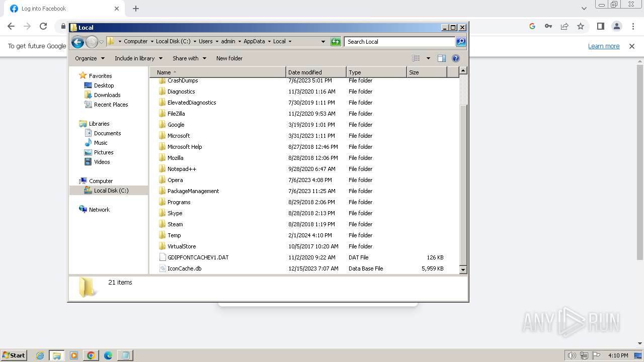Screen dimensions: 644x362
Task: Select the FileZilla folder
Action: pos(176,114)
